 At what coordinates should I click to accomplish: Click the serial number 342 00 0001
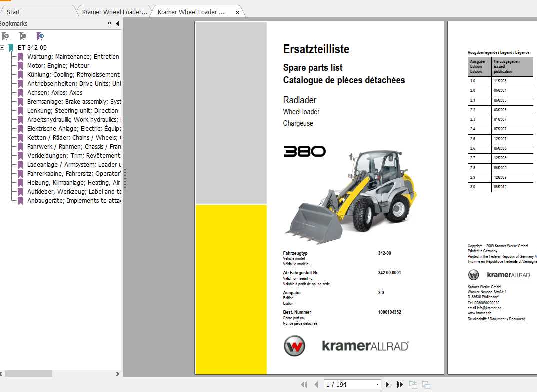click(x=389, y=273)
